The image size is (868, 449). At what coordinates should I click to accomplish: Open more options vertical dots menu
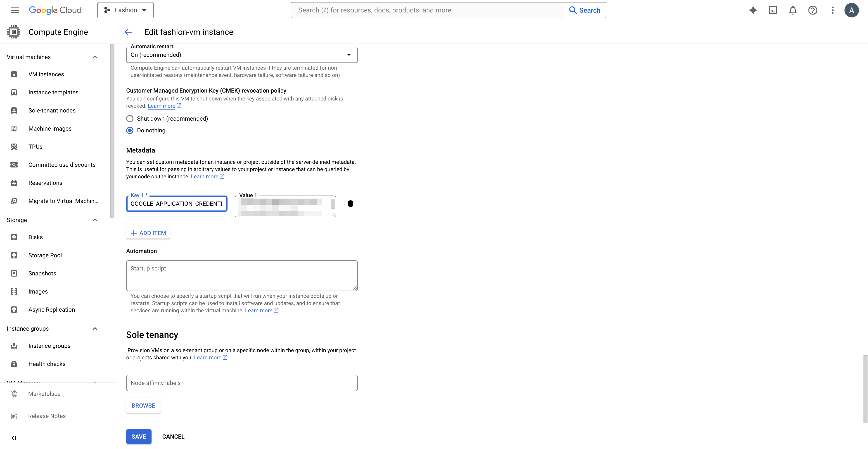[x=832, y=10]
